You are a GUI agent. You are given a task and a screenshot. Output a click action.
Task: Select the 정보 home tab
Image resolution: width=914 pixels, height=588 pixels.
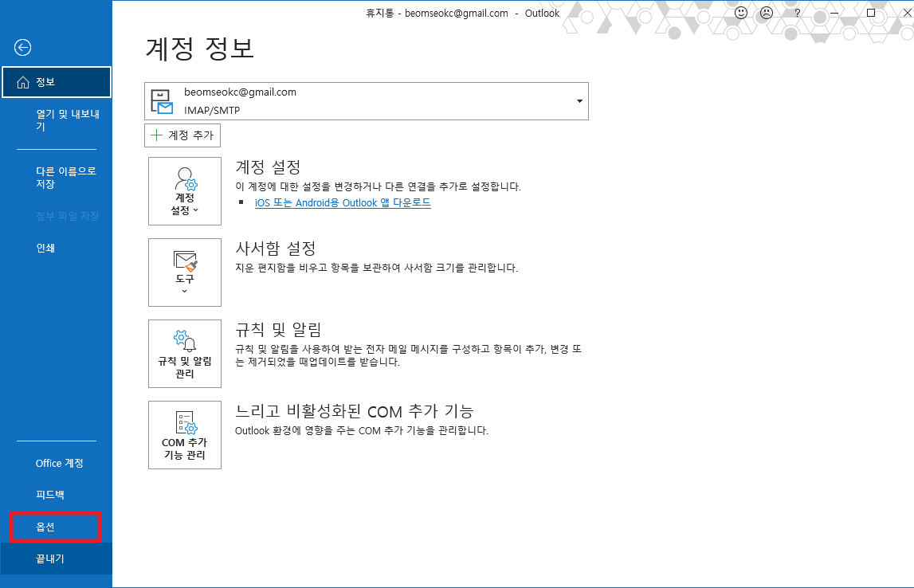coord(57,82)
